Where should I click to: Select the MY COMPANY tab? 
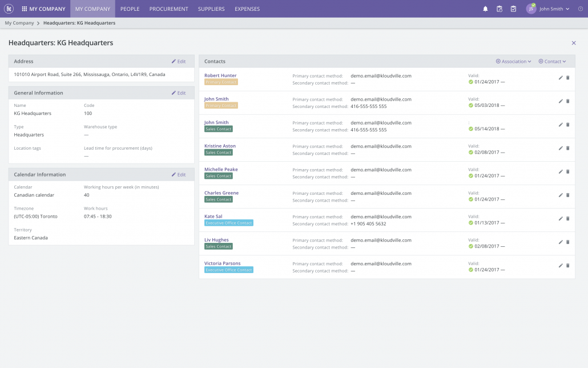92,9
